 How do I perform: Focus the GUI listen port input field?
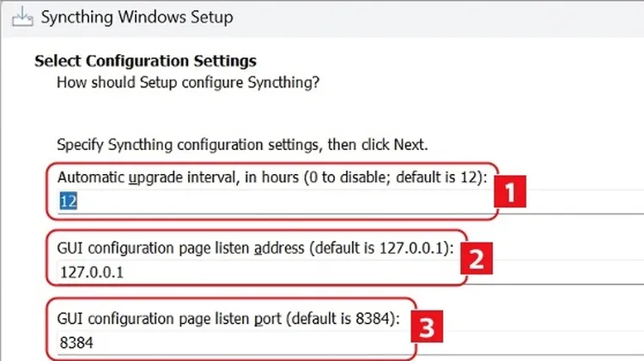coord(350,342)
